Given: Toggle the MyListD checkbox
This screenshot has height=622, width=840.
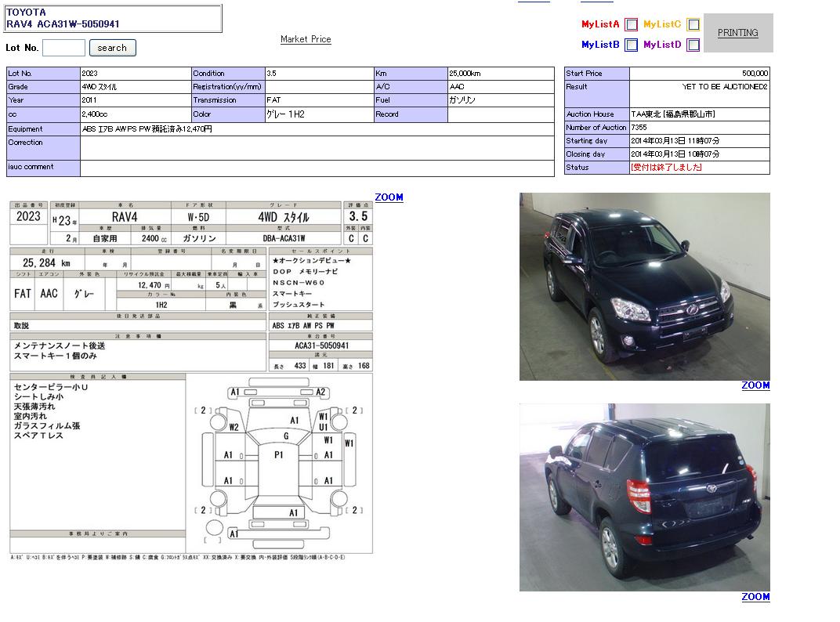Looking at the screenshot, I should (693, 45).
